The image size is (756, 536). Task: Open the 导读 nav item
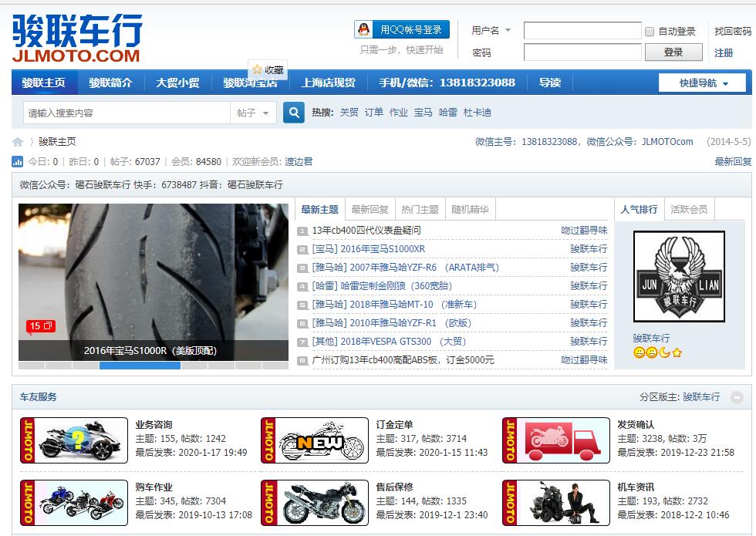[549, 83]
